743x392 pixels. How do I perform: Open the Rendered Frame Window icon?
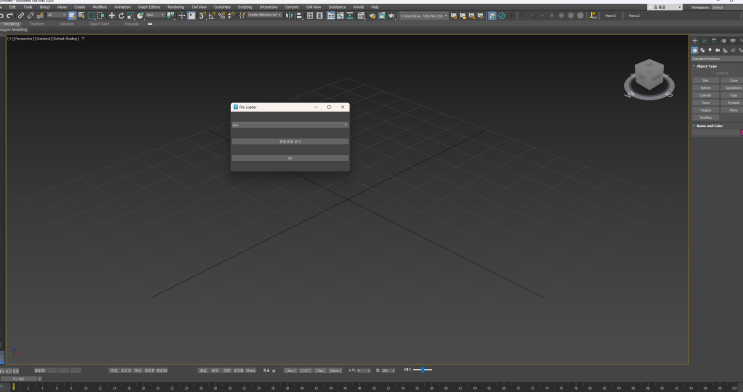point(381,16)
